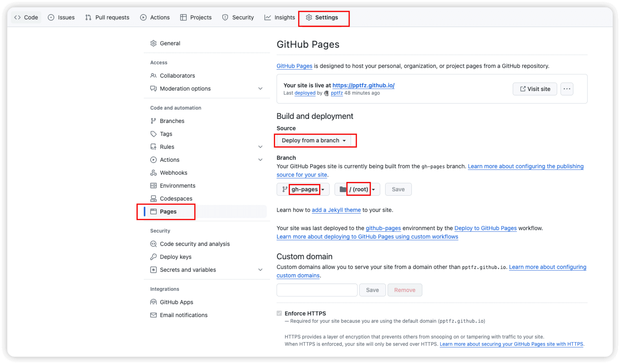
Task: Open the / (root) folder dropdown
Action: 357,189
